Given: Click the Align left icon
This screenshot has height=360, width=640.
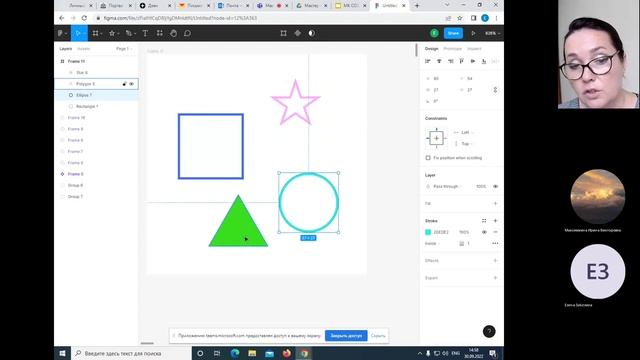Looking at the screenshot, I should pyautogui.click(x=428, y=61).
